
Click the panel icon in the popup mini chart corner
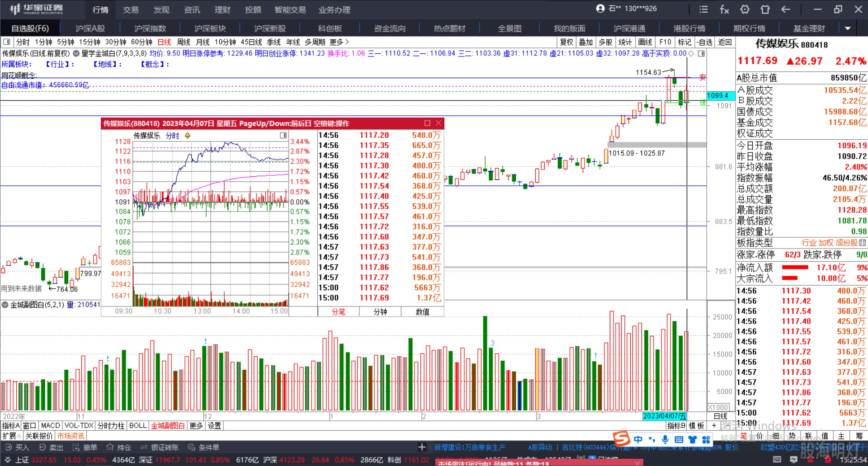tap(283, 135)
